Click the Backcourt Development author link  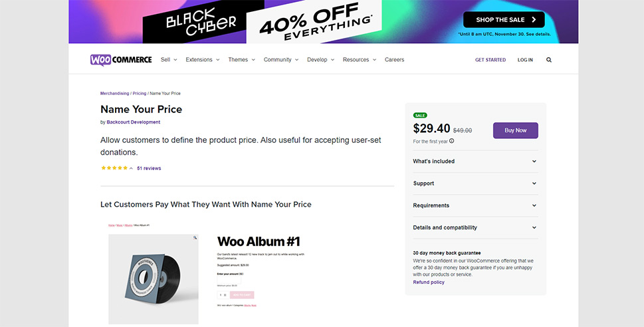tap(133, 122)
